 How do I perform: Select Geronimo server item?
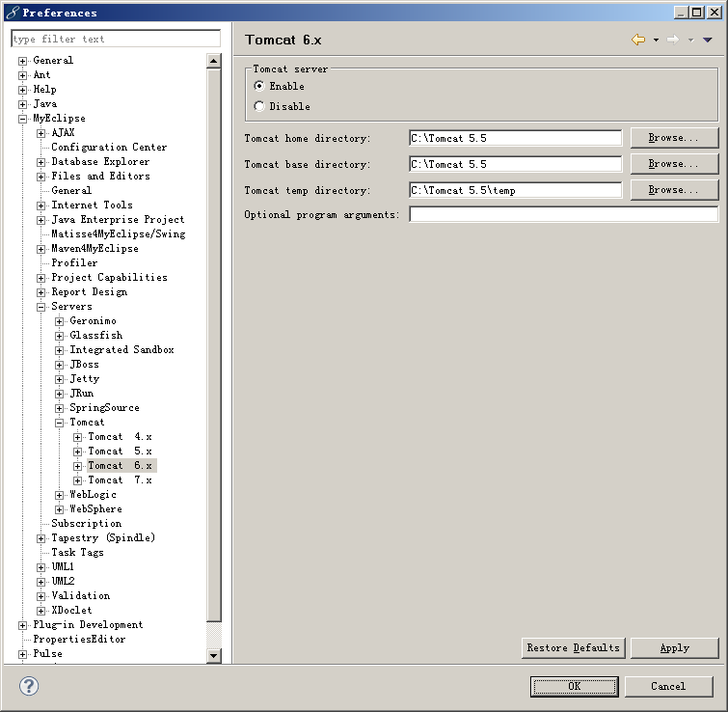93,321
